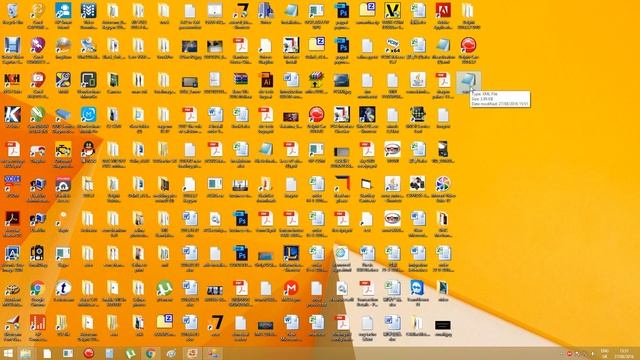Launch uTorrent from the desktop shortcut
640x360 pixels.
click(164, 289)
